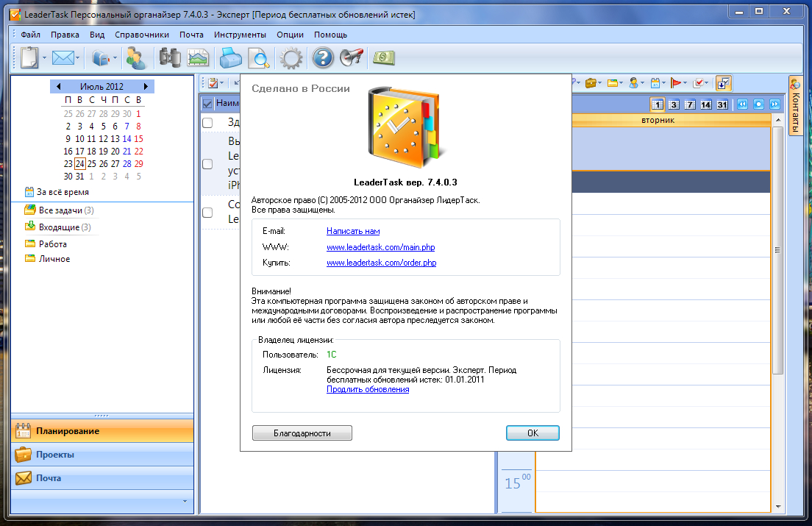
Task: Click the yellow folder category filter icon
Action: [x=613, y=83]
